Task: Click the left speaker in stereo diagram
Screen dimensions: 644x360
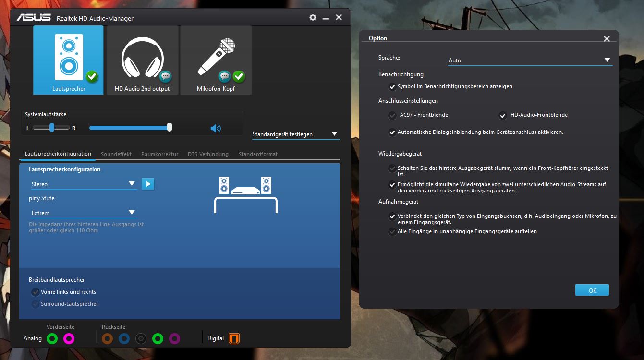Action: coord(224,185)
